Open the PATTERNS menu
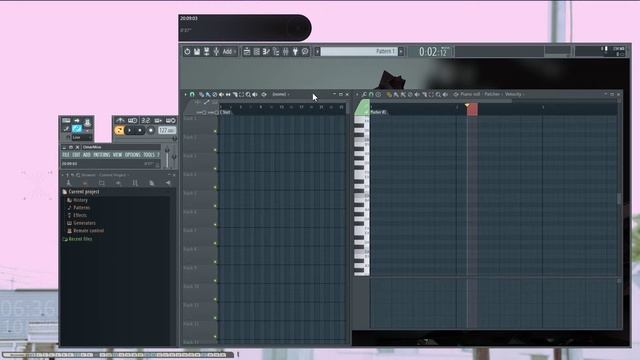640x360 pixels. click(x=102, y=155)
